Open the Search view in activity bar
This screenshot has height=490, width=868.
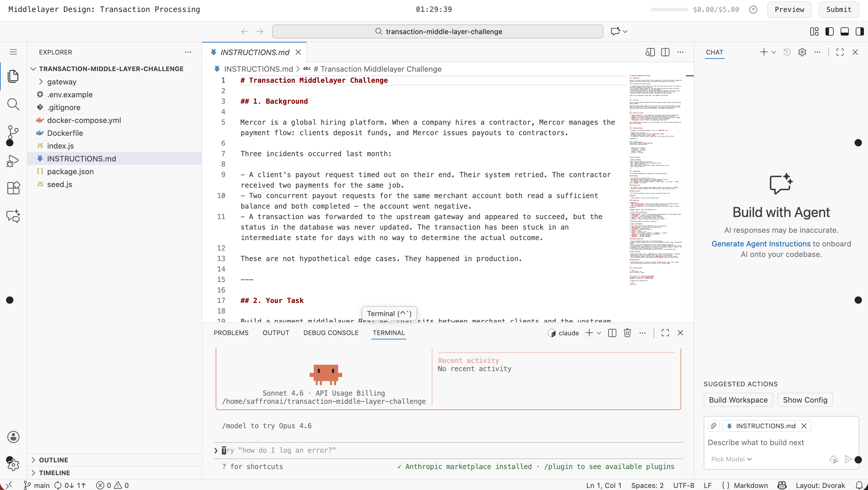click(x=13, y=104)
